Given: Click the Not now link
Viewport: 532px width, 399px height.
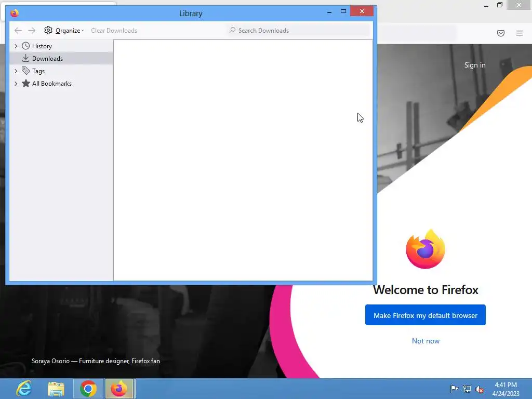Looking at the screenshot, I should (x=425, y=341).
